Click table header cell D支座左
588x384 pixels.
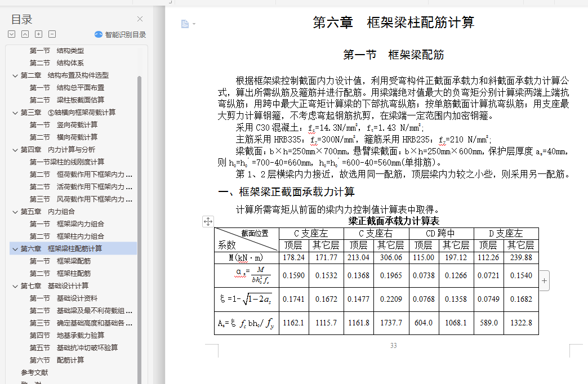click(506, 233)
